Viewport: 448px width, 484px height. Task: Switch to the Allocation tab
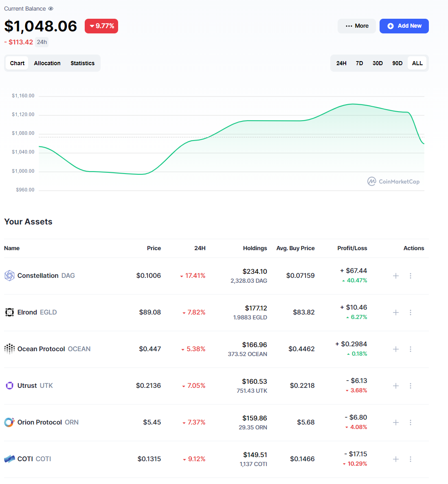tap(47, 63)
